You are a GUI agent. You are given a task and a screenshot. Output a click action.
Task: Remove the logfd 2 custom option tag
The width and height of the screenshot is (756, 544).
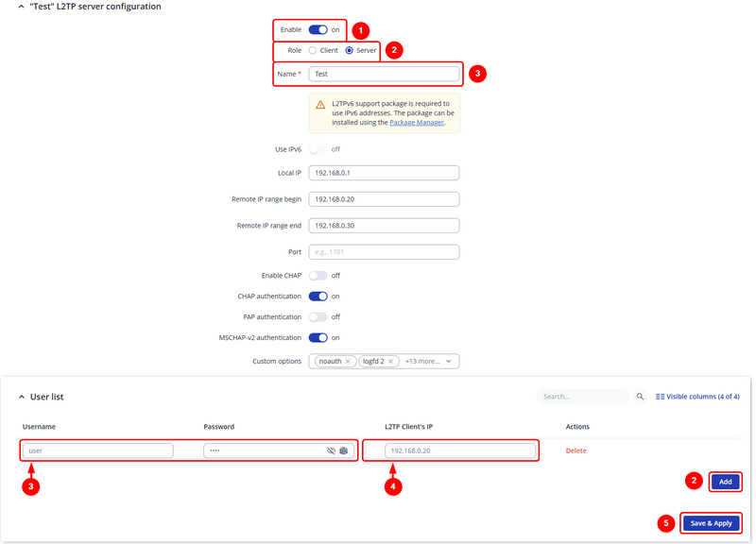(389, 362)
